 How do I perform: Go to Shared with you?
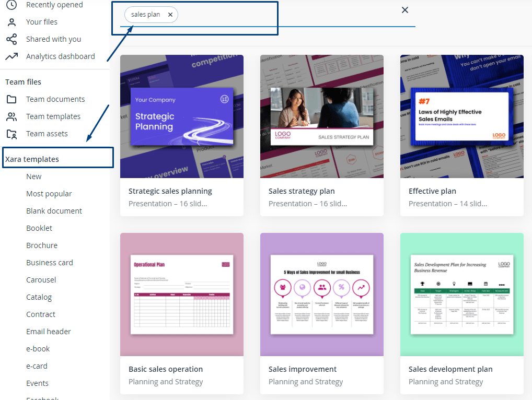coord(54,39)
